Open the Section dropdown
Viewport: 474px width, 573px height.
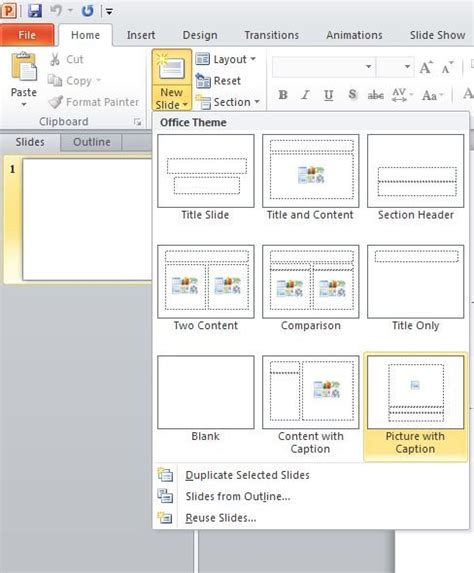227,102
